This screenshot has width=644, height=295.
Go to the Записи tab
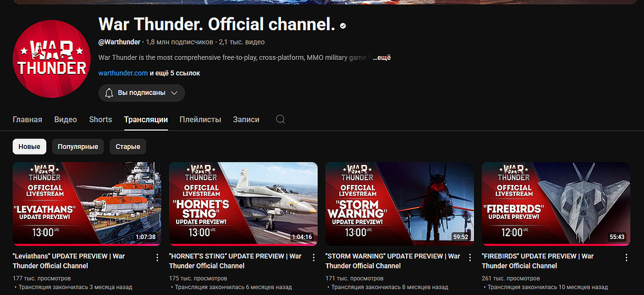[246, 119]
